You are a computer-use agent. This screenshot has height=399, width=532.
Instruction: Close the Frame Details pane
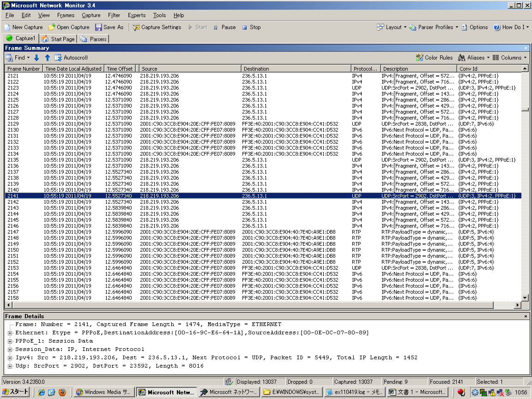tap(526, 316)
